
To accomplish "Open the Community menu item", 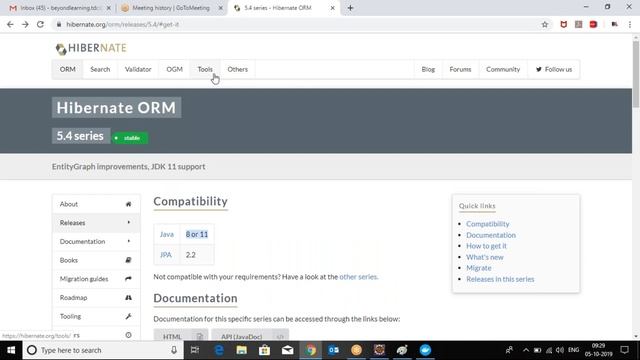I will (503, 69).
